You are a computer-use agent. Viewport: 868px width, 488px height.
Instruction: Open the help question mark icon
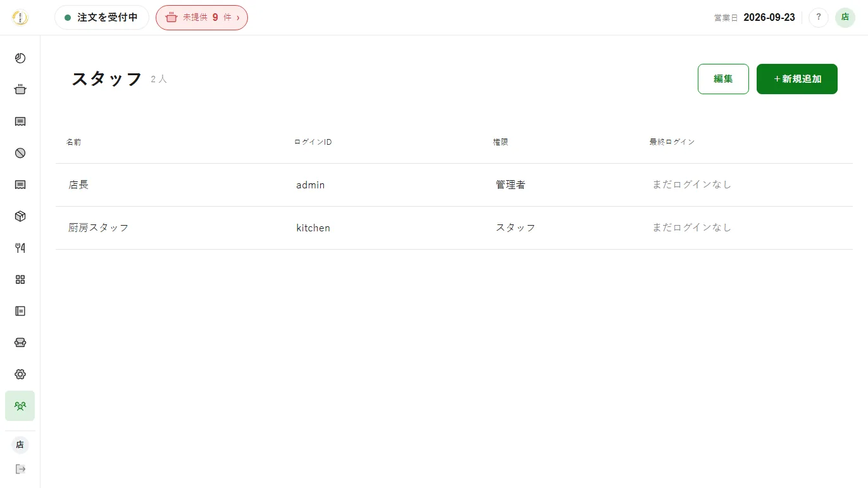[x=819, y=18]
